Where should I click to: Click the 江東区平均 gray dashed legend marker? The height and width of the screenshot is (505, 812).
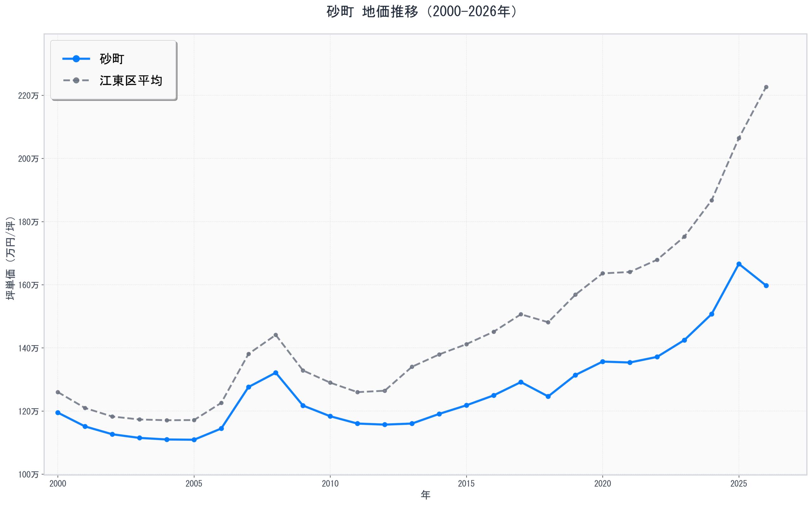(x=76, y=81)
